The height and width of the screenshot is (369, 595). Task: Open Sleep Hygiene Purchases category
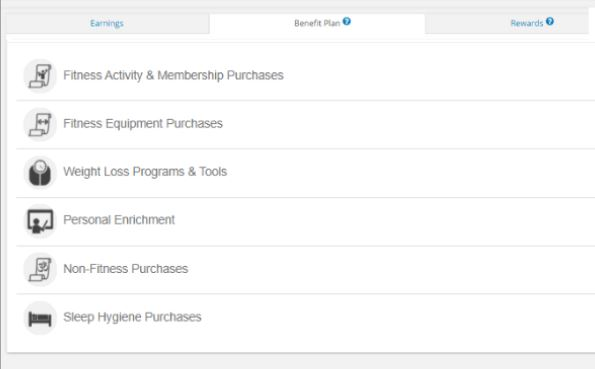pyautogui.click(x=132, y=317)
